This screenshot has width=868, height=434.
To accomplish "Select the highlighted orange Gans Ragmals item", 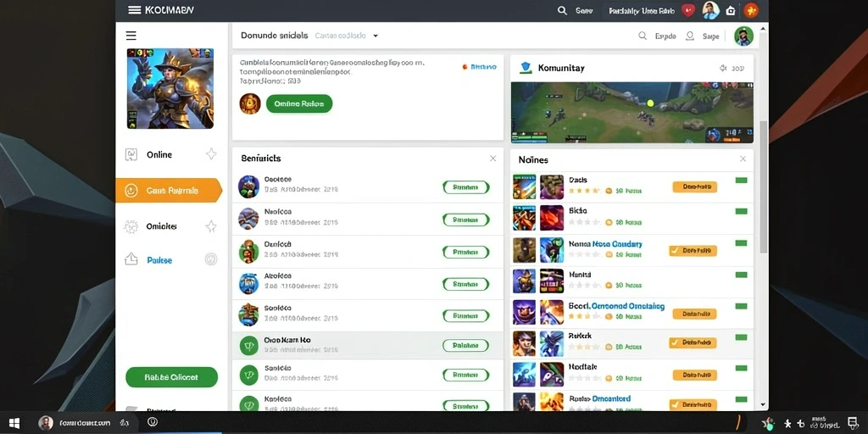I will (x=169, y=191).
